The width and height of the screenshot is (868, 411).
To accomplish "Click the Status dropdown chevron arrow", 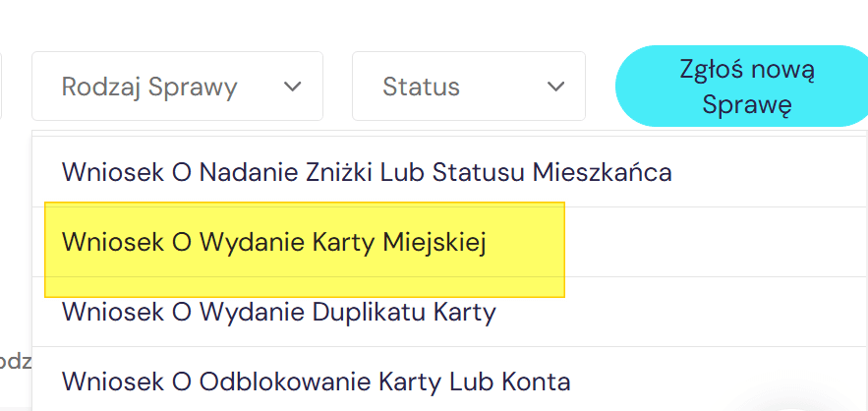I will [554, 87].
